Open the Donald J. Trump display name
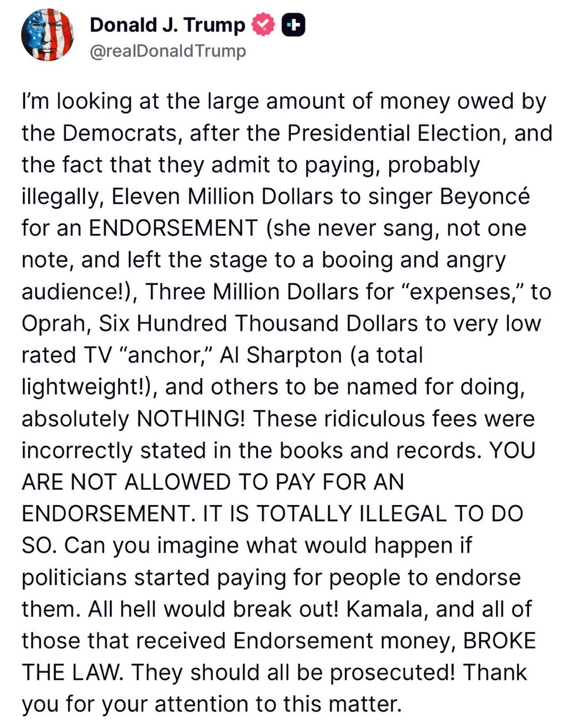Image resolution: width=580 pixels, height=728 pixels. (x=167, y=25)
